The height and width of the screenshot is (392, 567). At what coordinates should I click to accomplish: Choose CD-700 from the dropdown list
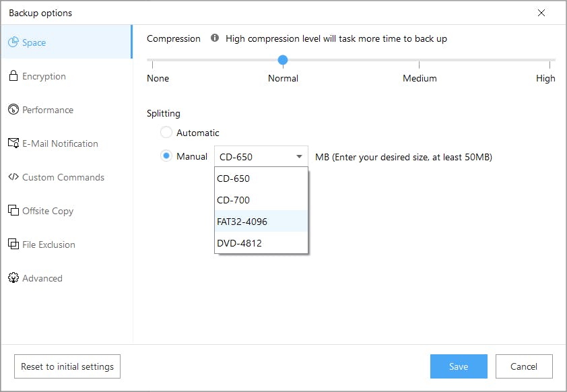click(x=234, y=200)
